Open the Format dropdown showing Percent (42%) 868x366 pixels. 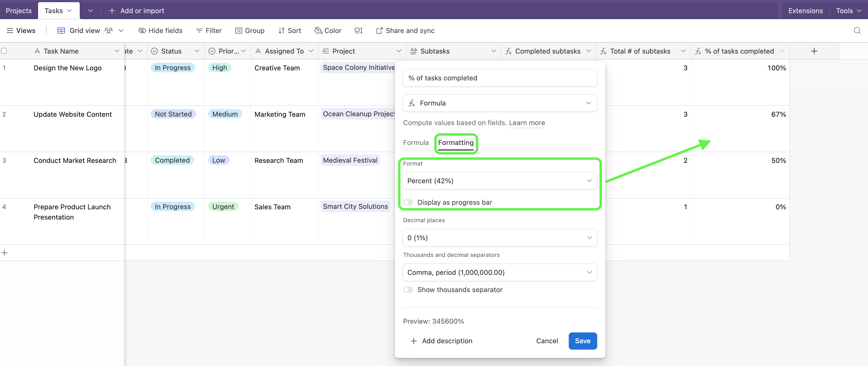(500, 181)
